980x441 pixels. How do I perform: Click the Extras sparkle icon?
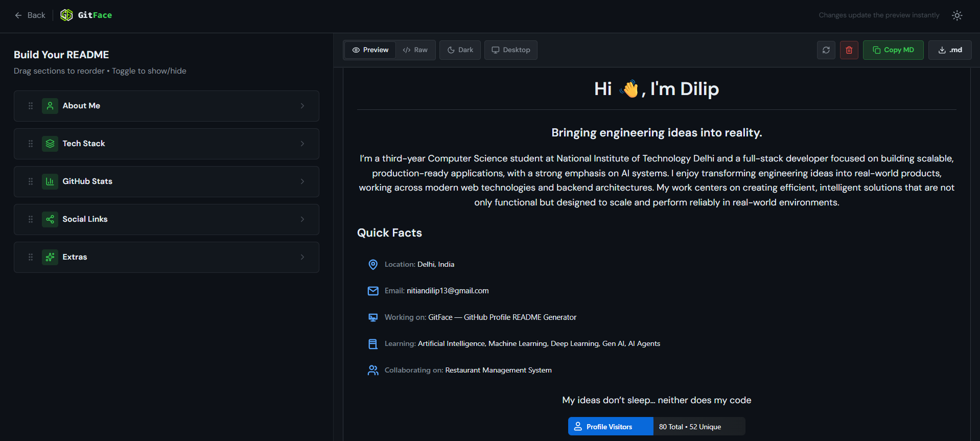(50, 257)
